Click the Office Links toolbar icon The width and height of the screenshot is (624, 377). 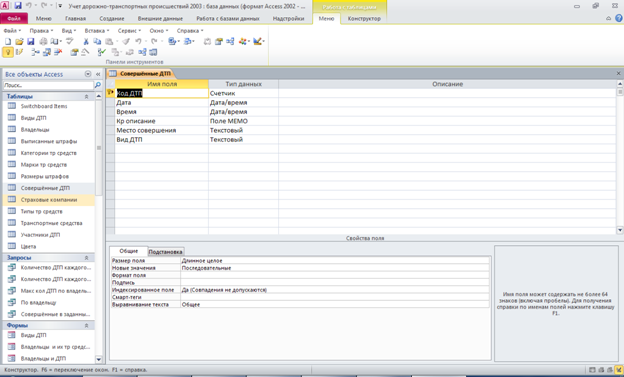point(172,41)
